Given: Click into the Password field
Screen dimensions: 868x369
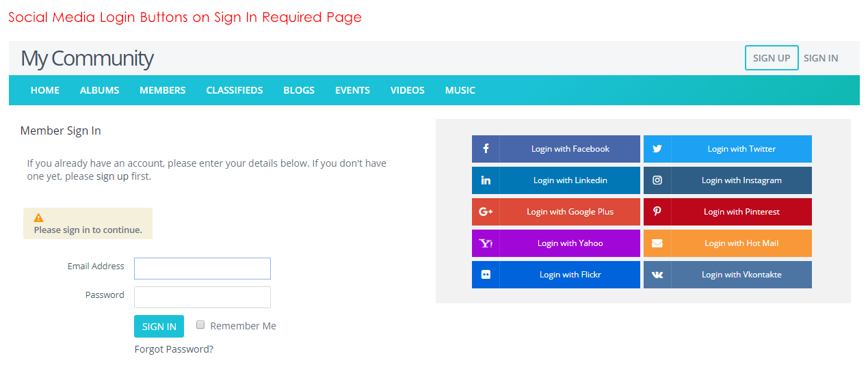Looking at the screenshot, I should (x=202, y=297).
